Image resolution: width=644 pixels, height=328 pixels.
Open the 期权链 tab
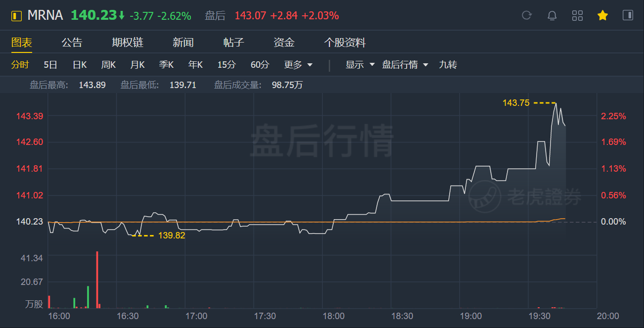128,43
